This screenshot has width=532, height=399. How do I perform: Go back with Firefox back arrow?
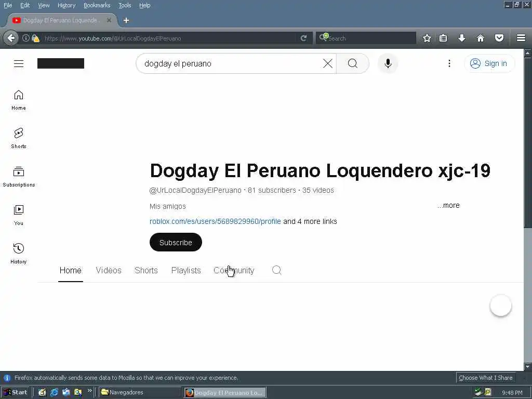pos(11,38)
